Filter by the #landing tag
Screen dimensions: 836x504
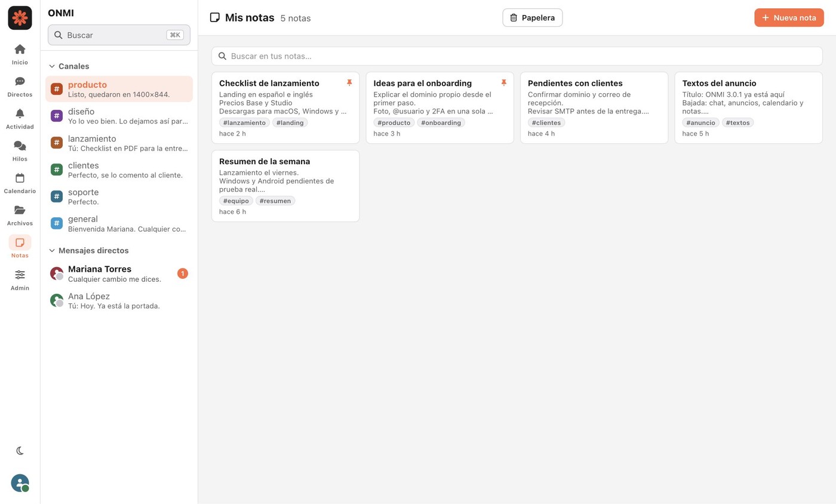coord(290,122)
